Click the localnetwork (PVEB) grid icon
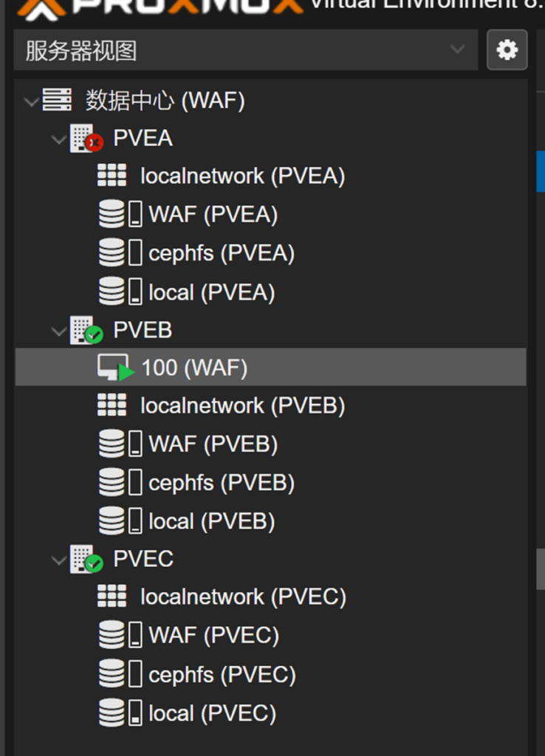The width and height of the screenshot is (545, 756). 112,405
